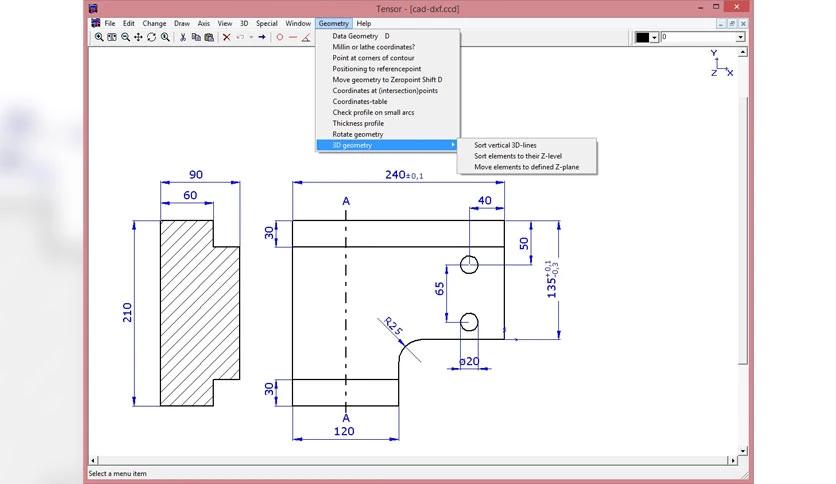
Task: Minimize the cad-dxf.ccd document window
Action: click(721, 23)
